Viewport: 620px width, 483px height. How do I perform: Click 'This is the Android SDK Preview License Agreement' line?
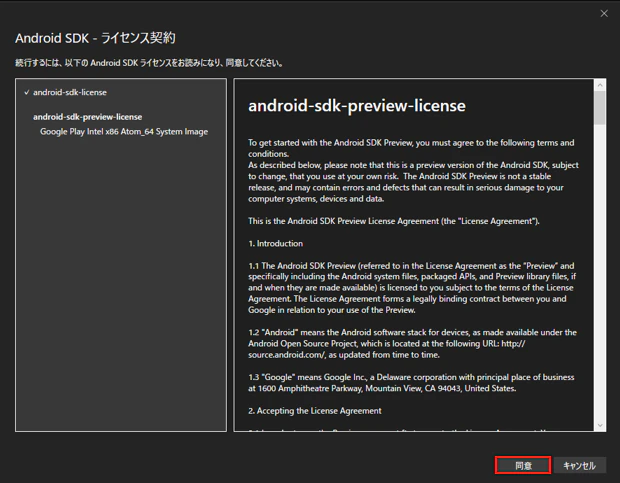tap(394, 221)
